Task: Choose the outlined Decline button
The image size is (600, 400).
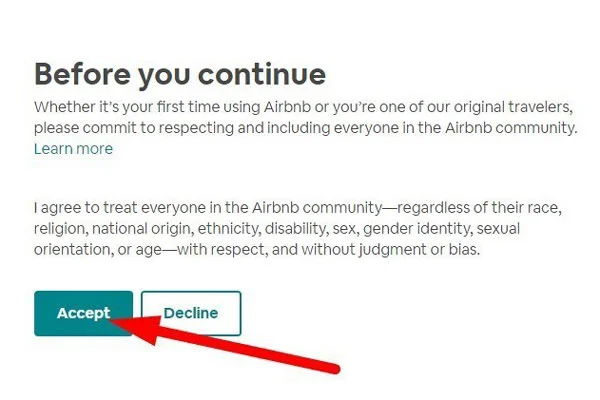Action: 191,313
